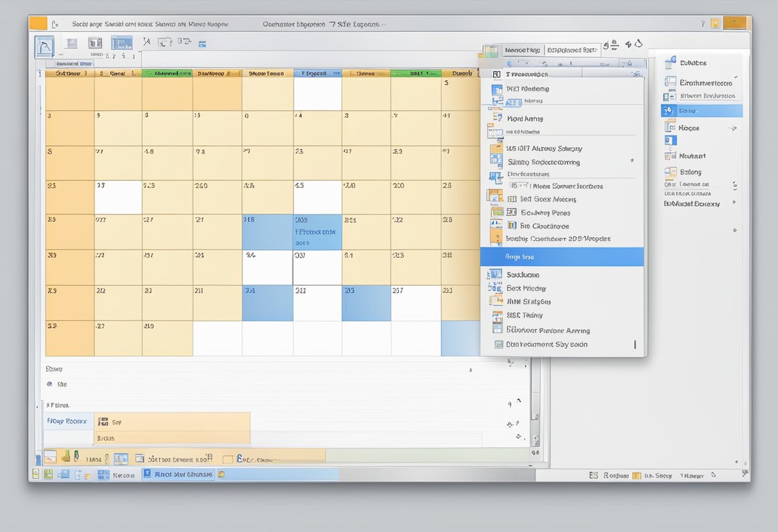Expand the submenu arrow on 'Siming Sodcdecoming'
This screenshot has width=778, height=532.
[632, 161]
